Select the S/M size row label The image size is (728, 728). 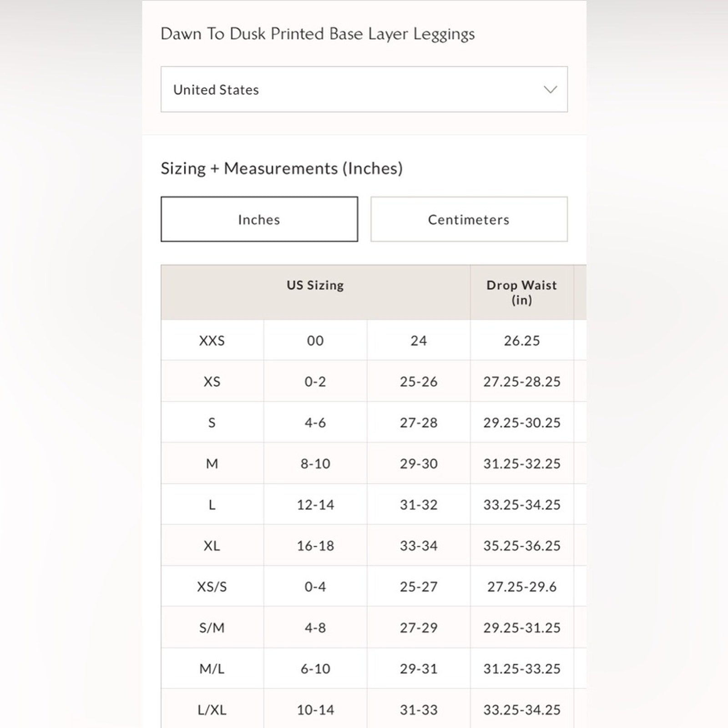(212, 628)
